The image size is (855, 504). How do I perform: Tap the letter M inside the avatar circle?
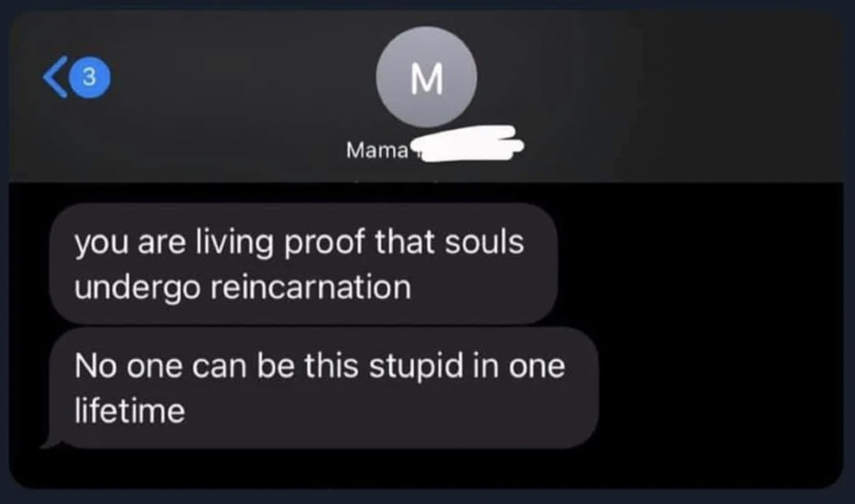click(x=427, y=79)
